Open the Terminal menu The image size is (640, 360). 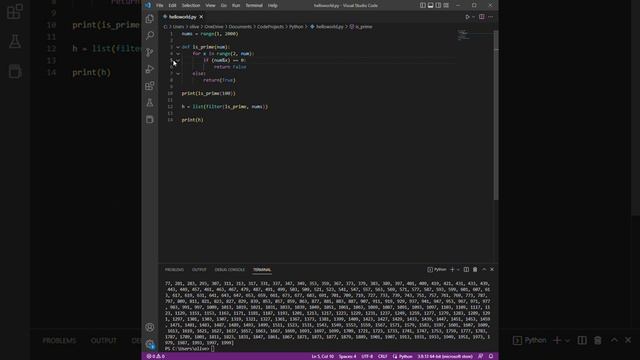254,5
